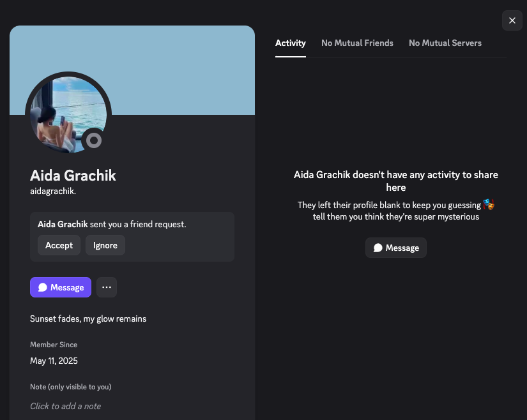Click the no-activity heading text
This screenshot has height=420, width=527.
point(395,181)
